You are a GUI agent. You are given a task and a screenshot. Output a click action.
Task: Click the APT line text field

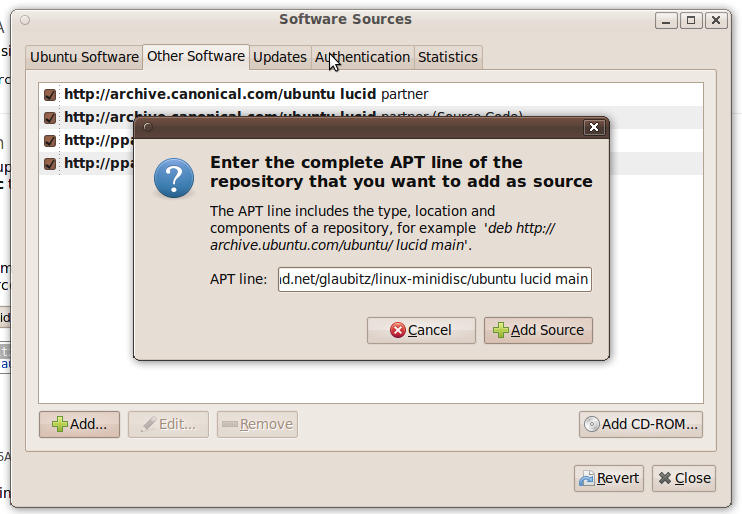(435, 279)
